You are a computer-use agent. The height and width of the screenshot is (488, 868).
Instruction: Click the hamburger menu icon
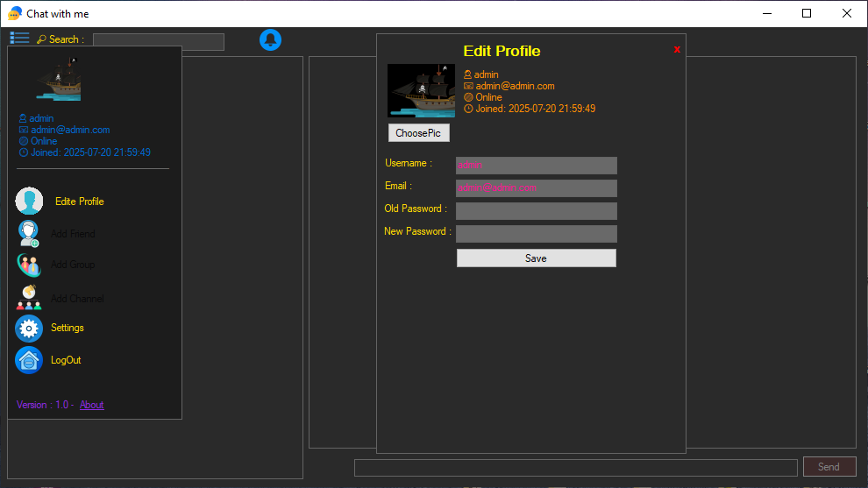19,38
